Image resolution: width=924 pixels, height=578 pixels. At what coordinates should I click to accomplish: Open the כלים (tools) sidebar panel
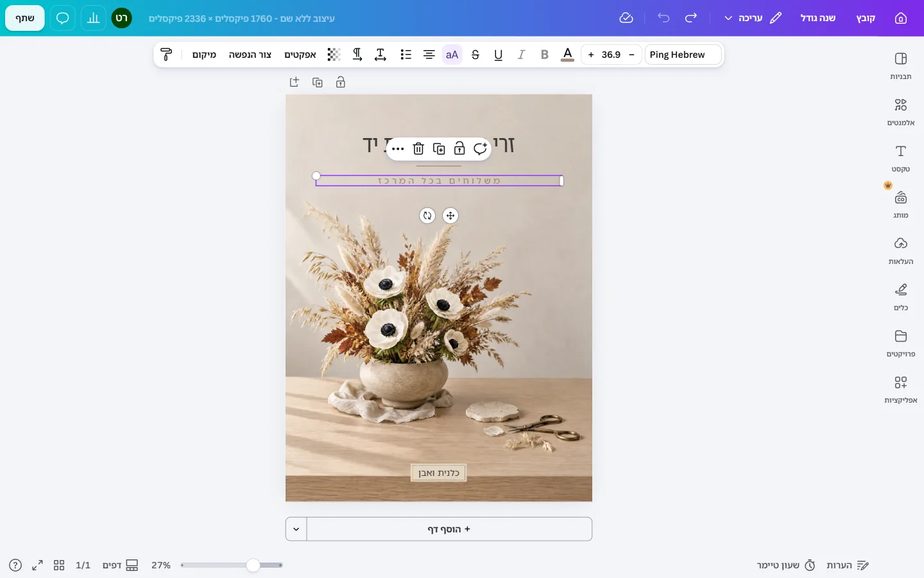(900, 297)
